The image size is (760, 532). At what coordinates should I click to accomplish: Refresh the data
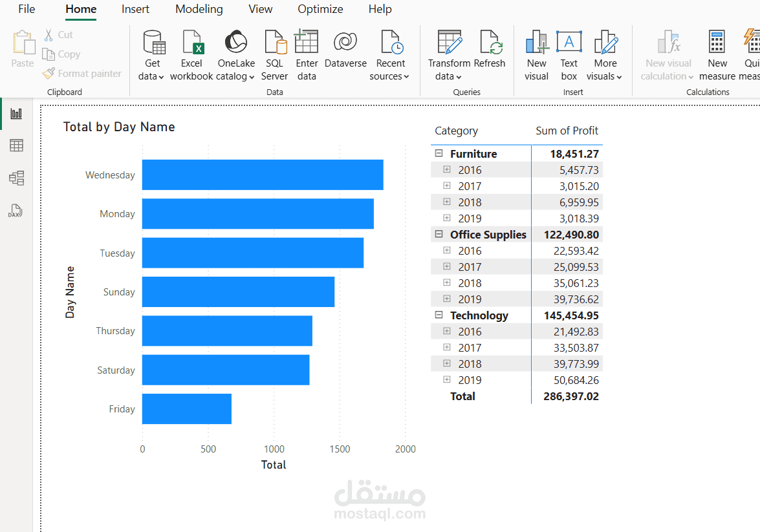490,50
